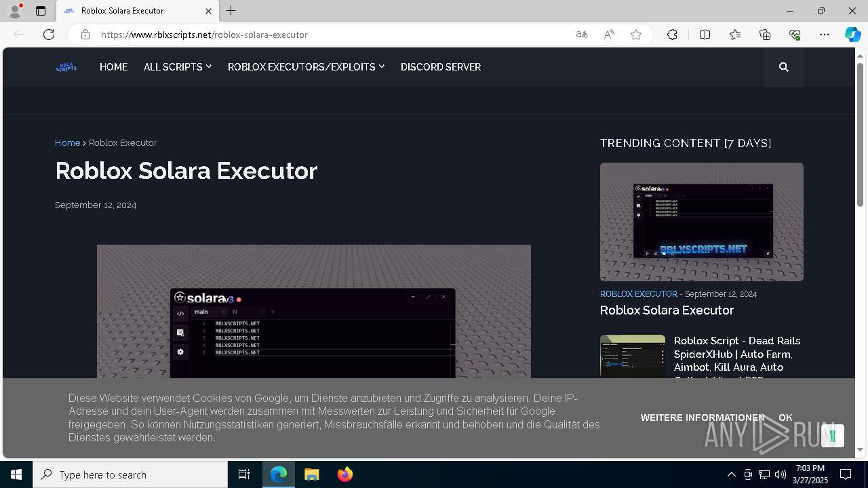This screenshot has width=868, height=488.
Task: Open the taskbar clock and date
Action: (x=810, y=474)
